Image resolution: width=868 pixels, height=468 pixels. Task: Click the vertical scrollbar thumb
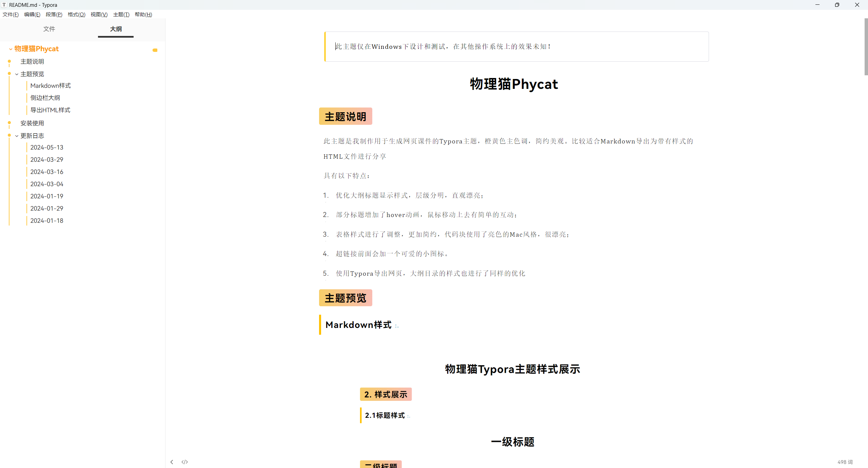(x=866, y=47)
